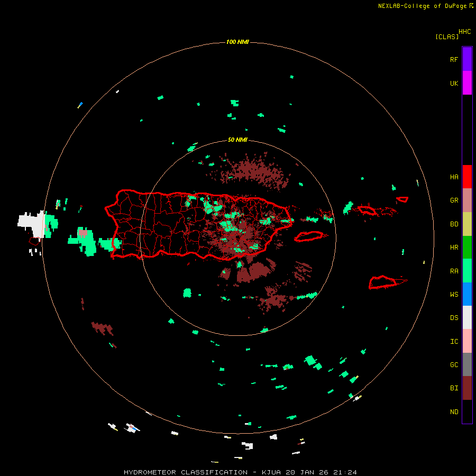Click the GC legend label
The image size is (476, 476).
click(454, 364)
